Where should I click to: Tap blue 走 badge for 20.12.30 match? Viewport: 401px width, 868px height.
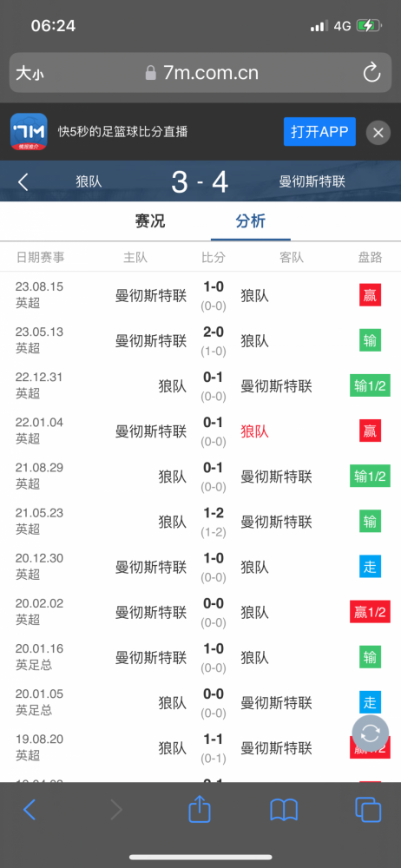370,567
